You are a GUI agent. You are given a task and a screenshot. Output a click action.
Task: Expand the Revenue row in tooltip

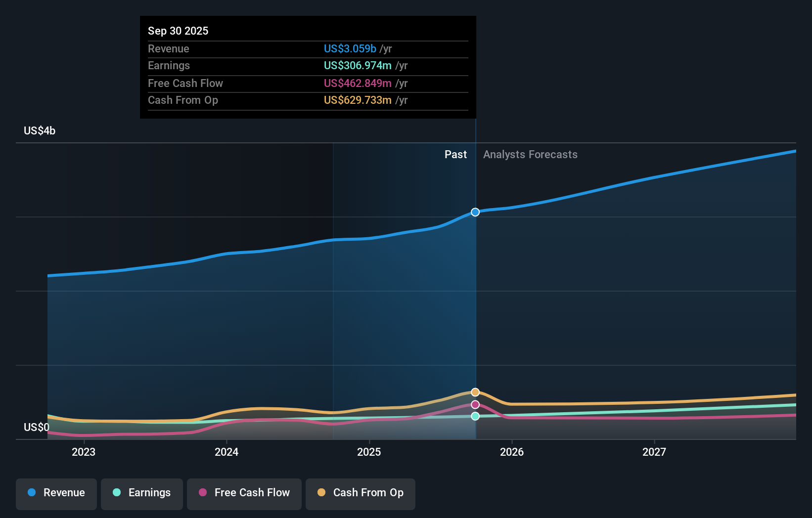tap(308, 48)
